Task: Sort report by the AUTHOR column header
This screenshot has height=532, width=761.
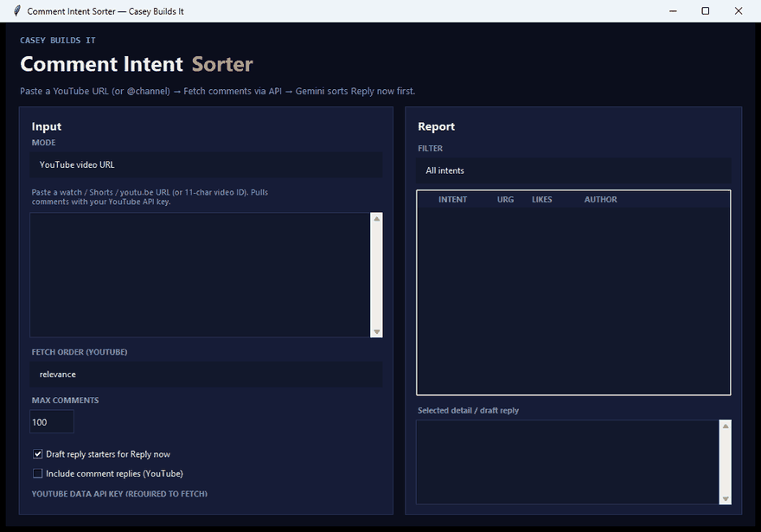Action: 600,200
